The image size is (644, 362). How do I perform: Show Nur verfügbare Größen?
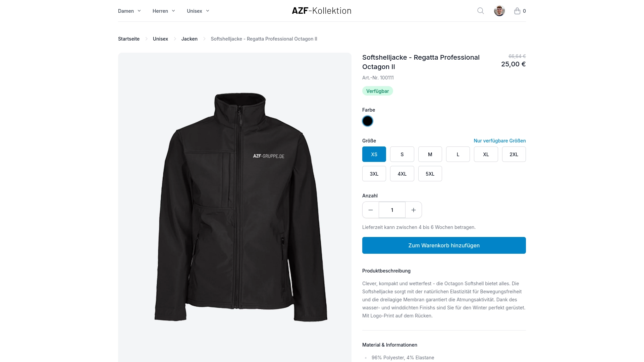tap(500, 141)
